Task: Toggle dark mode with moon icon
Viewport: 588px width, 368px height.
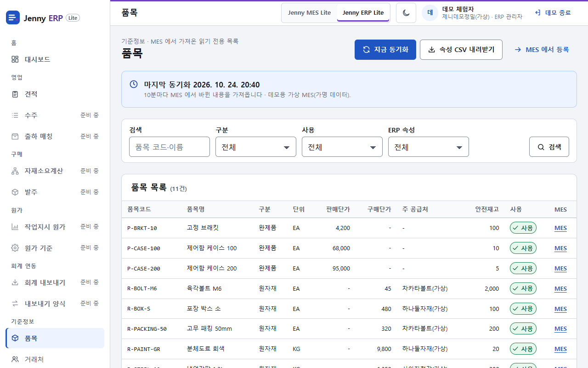Action: click(x=406, y=13)
